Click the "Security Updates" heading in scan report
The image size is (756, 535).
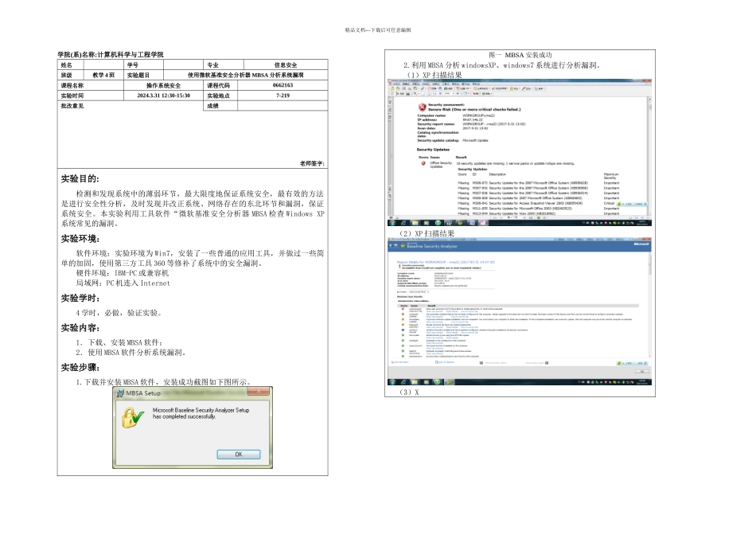pyautogui.click(x=433, y=150)
